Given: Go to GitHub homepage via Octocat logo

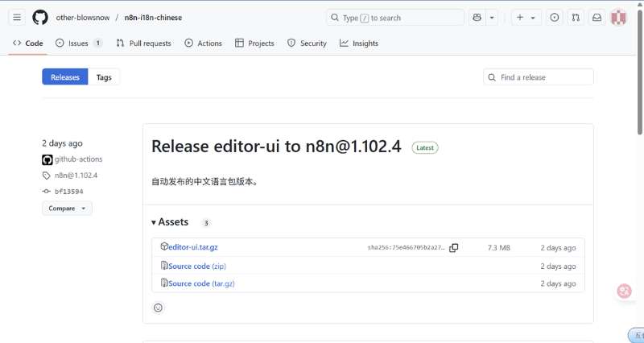Looking at the screenshot, I should (x=39, y=18).
